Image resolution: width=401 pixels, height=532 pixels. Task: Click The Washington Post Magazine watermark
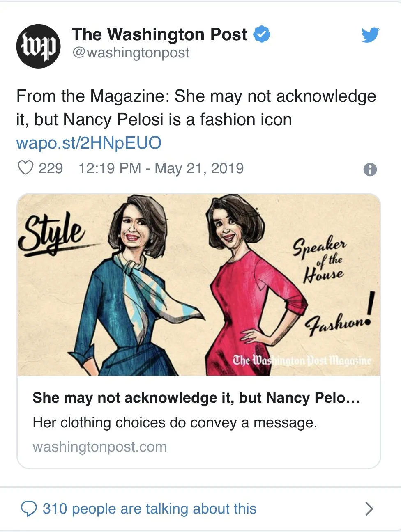pyautogui.click(x=302, y=360)
